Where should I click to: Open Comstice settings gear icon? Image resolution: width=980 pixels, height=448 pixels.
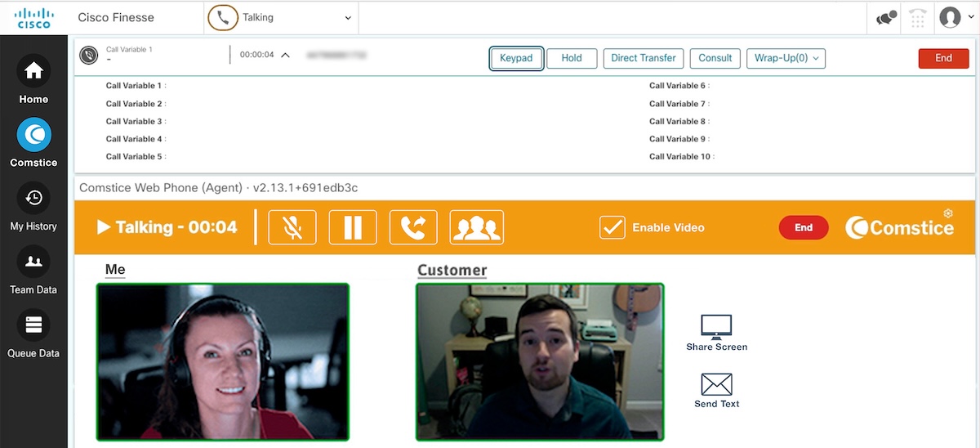tap(948, 213)
